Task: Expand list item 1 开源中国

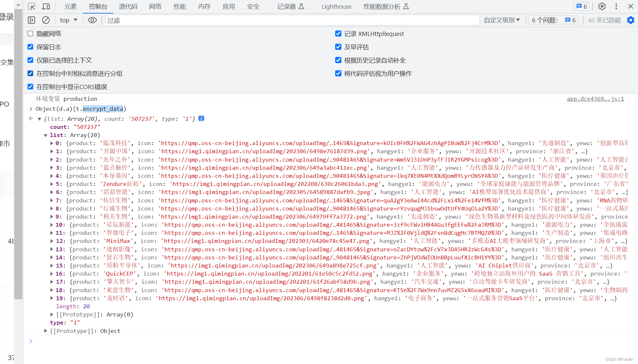Action: pos(52,151)
